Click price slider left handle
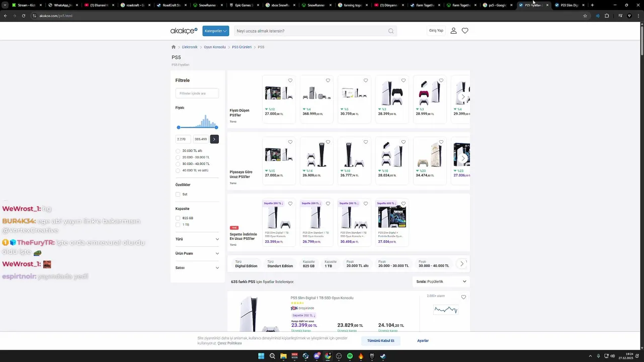 [x=178, y=128]
